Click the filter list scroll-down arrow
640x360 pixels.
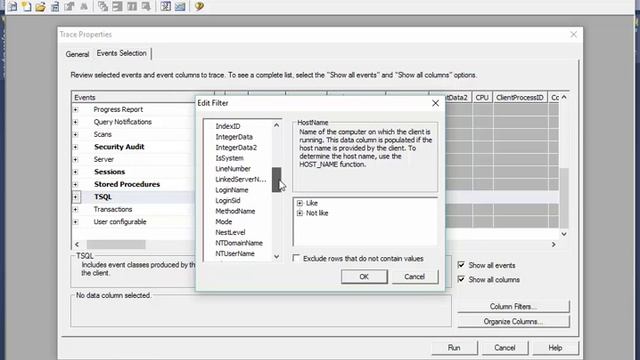tap(277, 256)
